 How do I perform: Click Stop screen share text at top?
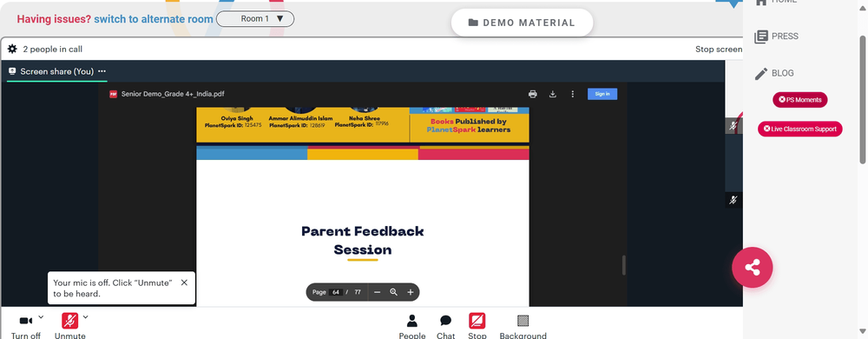719,50
